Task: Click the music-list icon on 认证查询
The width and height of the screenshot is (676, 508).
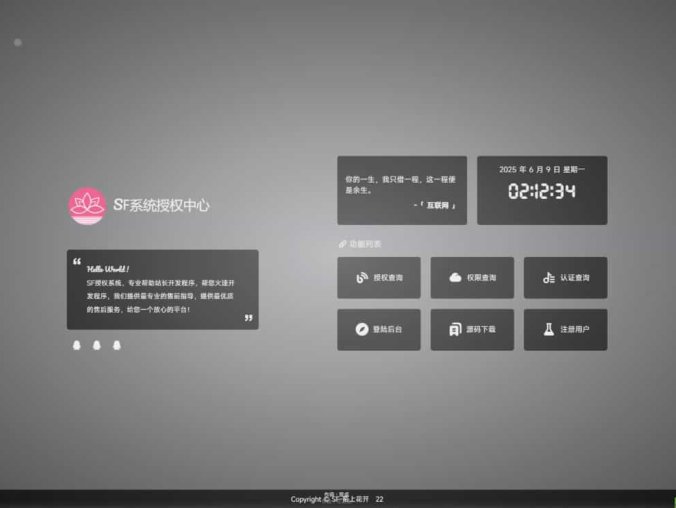Action: [x=548, y=278]
